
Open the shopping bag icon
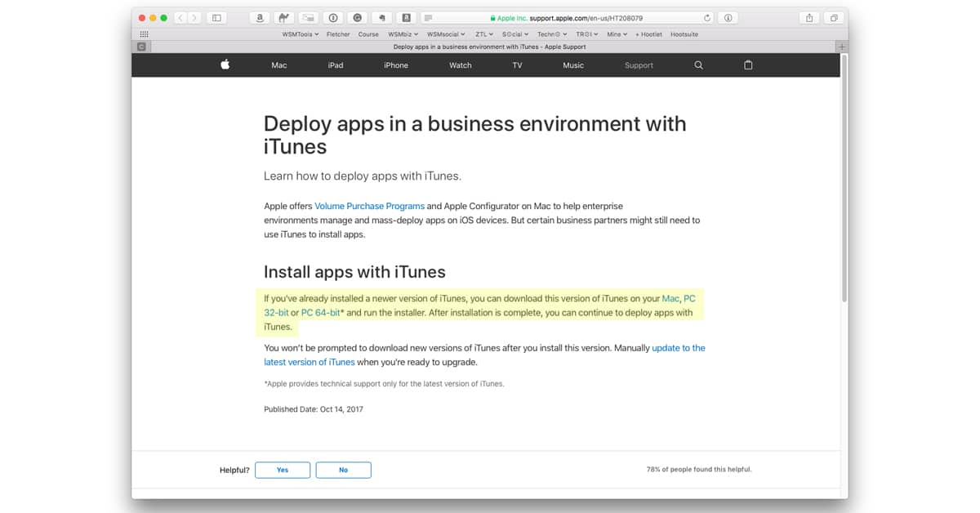coord(748,65)
